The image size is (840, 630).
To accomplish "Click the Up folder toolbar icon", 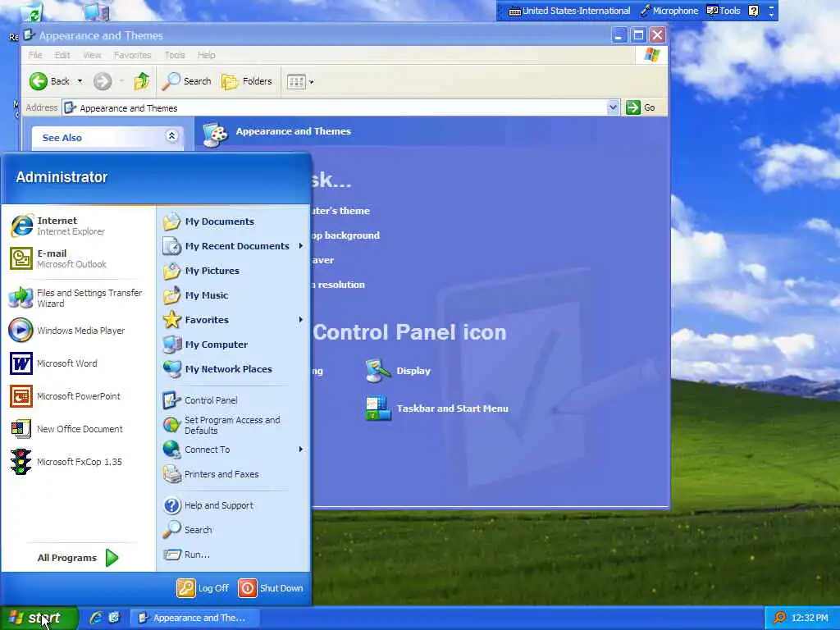I will point(142,81).
